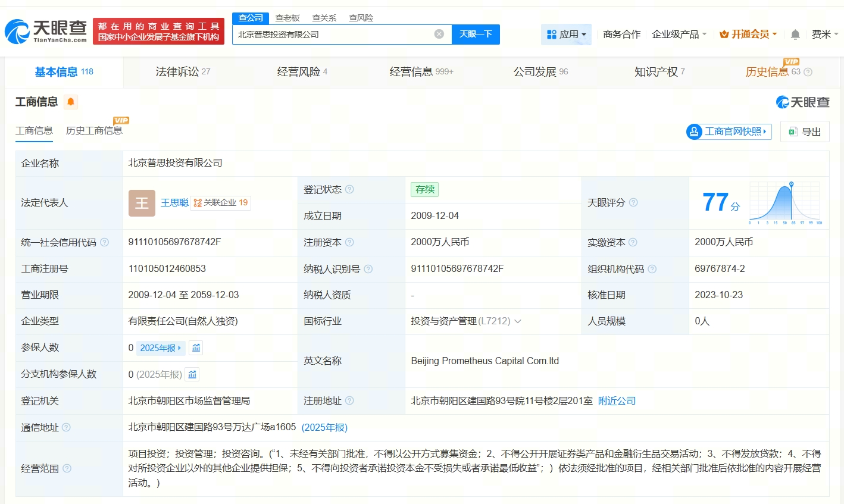This screenshot has height=504, width=844.
Task: Select the 历史工商信息 VIP sub-tab
Action: coord(94,131)
